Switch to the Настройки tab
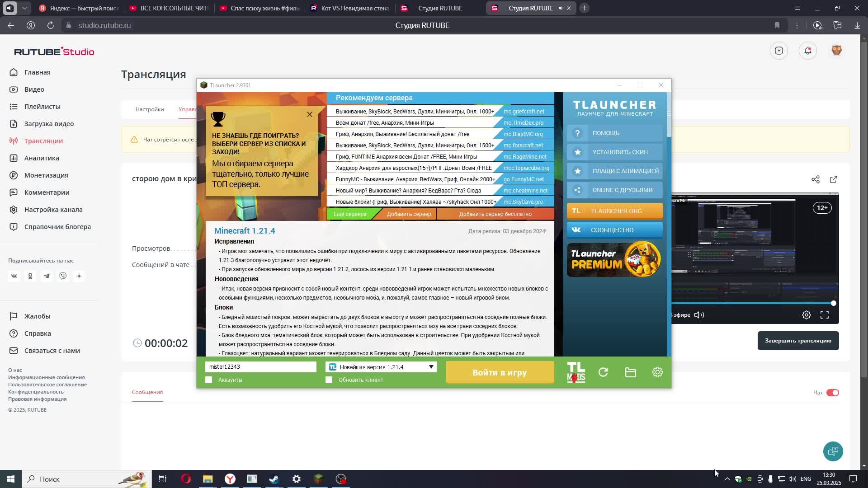 pos(150,109)
